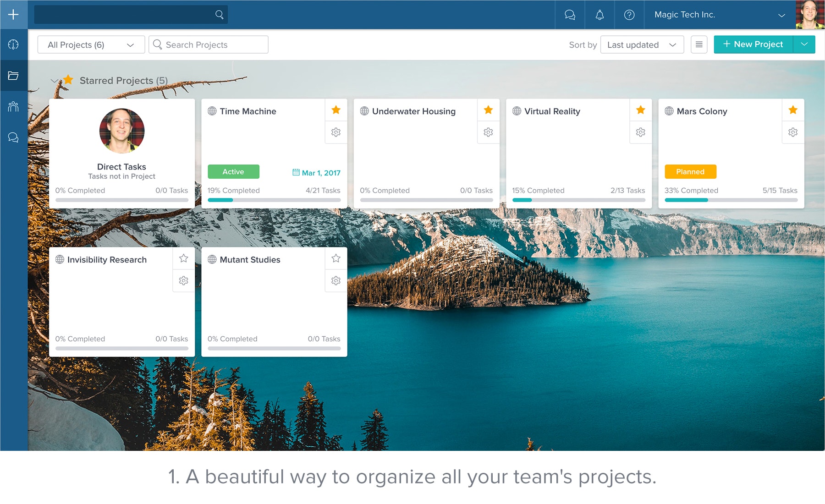Click the 4/21 Tasks count

[x=323, y=191]
